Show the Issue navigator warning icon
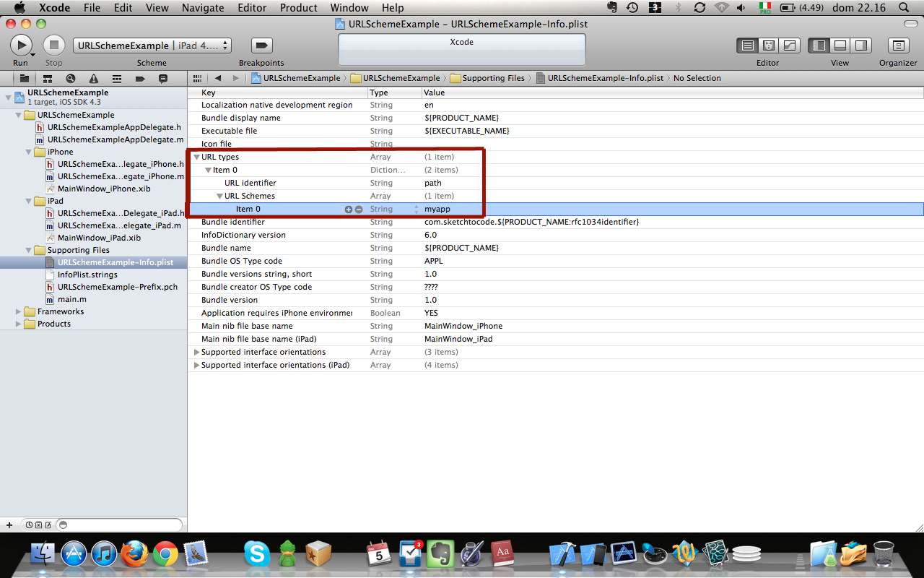The width and height of the screenshot is (924, 578). pyautogui.click(x=93, y=78)
